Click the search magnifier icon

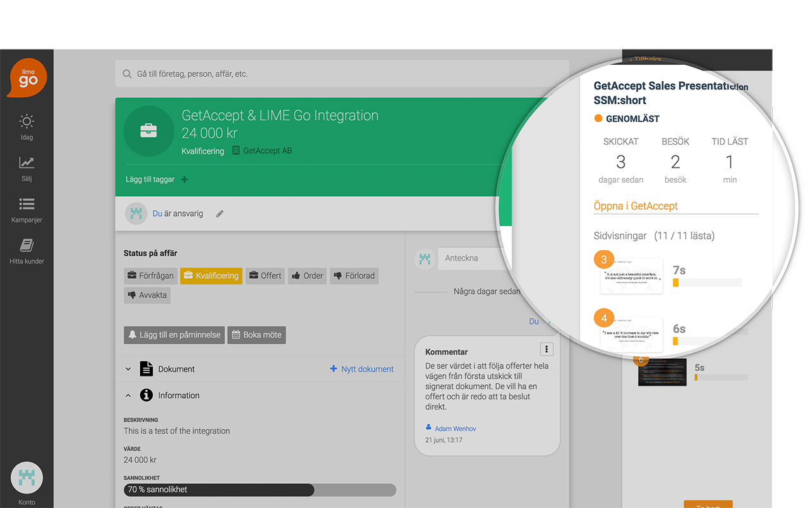pos(126,74)
